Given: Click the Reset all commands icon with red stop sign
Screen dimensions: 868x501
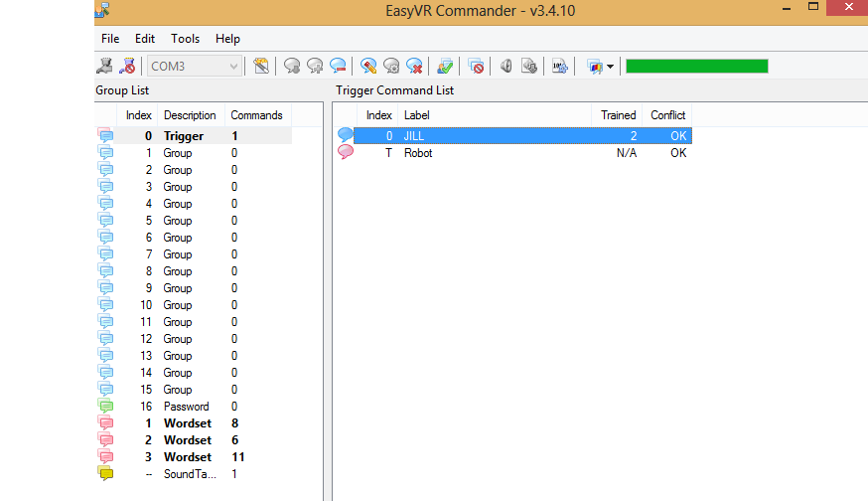Looking at the screenshot, I should pos(476,66).
